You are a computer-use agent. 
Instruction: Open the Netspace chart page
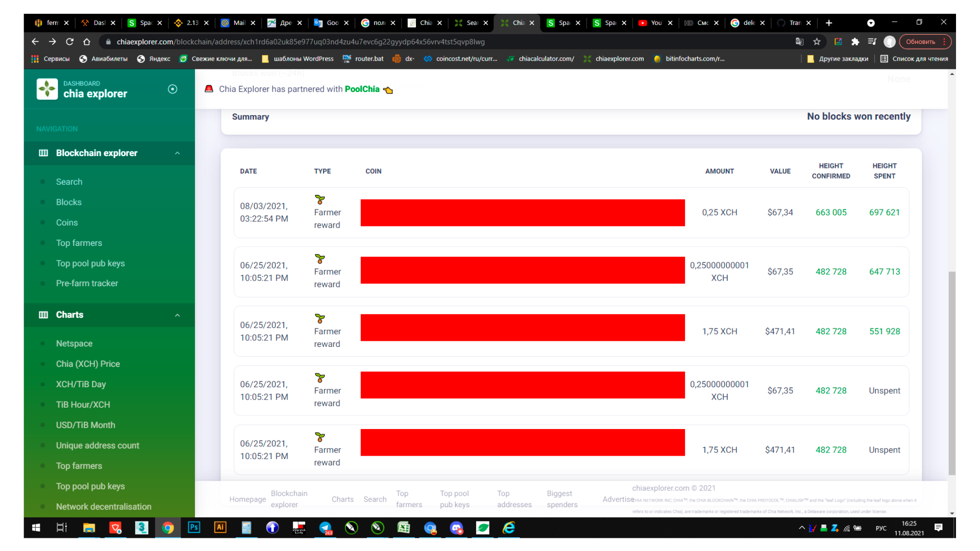74,343
